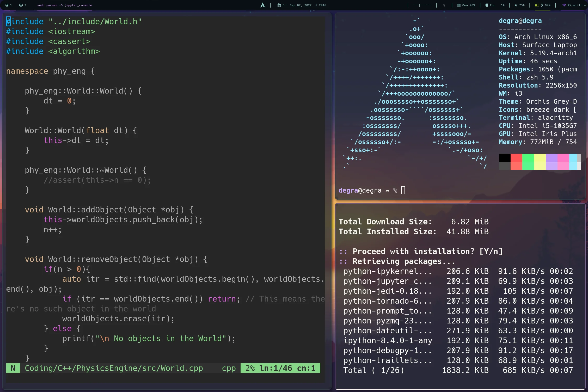The height and width of the screenshot is (392, 588).
Task: Click the '97%' battery value
Action: (x=548, y=5)
